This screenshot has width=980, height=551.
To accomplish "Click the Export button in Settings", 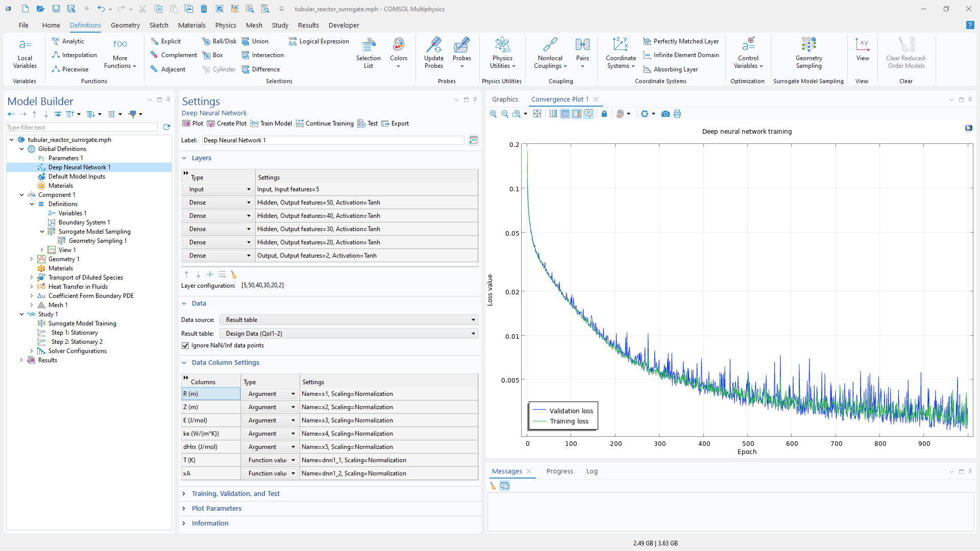I will coord(395,123).
